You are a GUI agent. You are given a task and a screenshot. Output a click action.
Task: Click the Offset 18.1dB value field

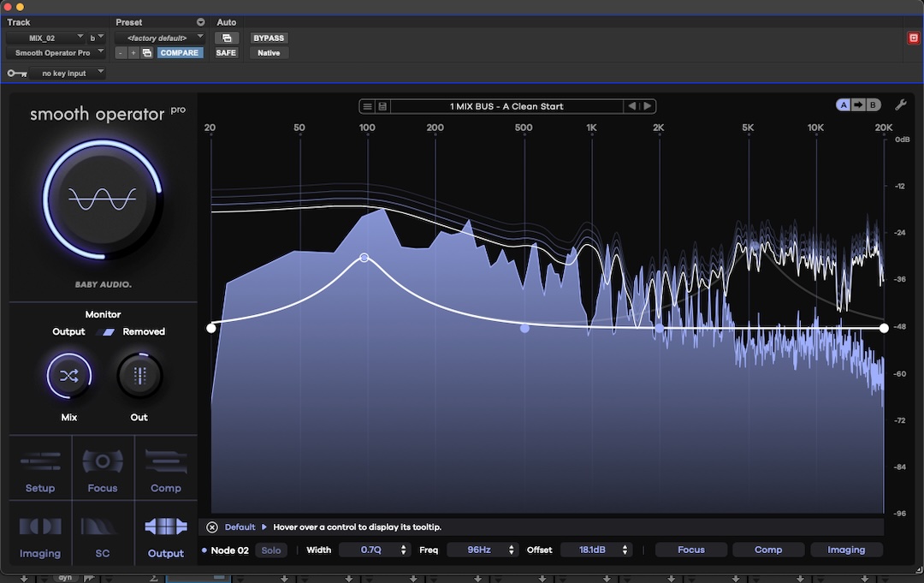595,550
